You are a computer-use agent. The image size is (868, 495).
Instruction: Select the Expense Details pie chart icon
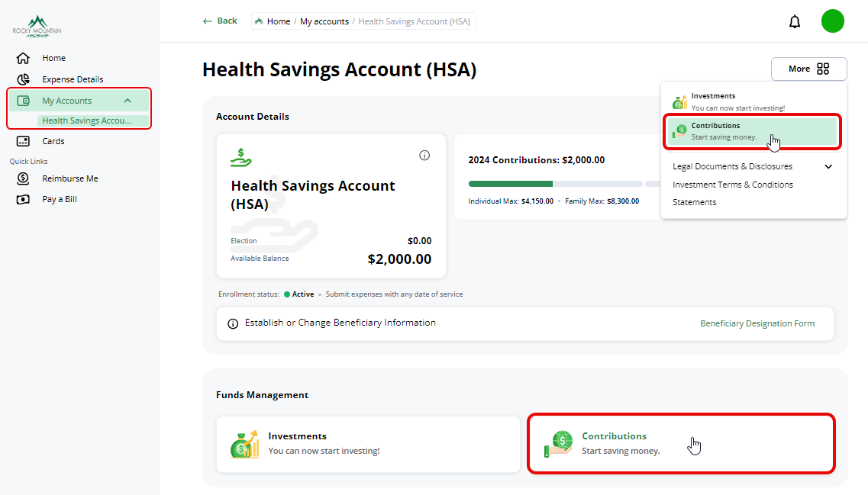[23, 79]
